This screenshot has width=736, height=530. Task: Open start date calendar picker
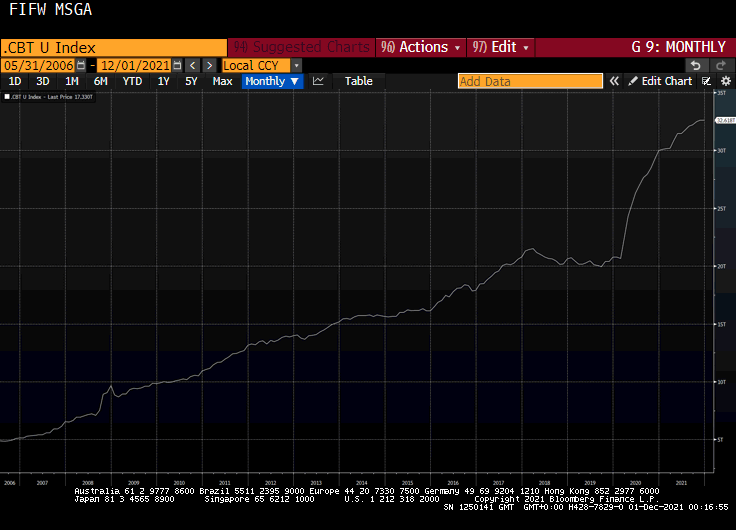[82, 65]
